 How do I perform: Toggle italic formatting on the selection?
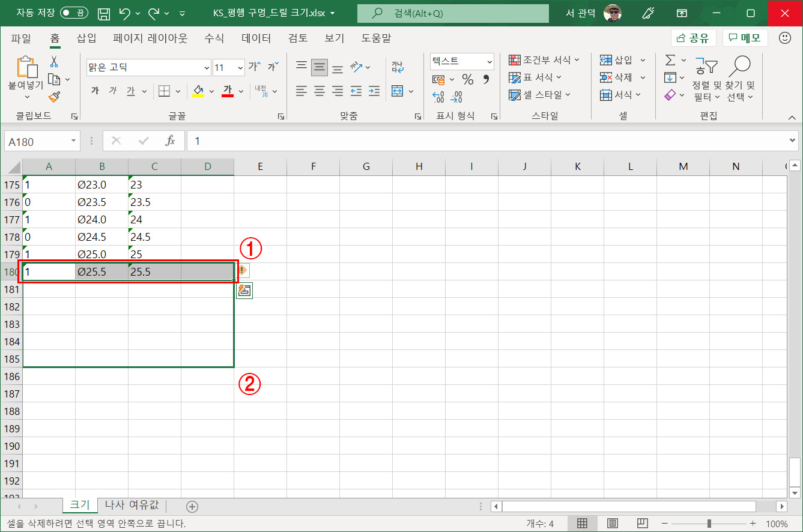pyautogui.click(x=113, y=91)
